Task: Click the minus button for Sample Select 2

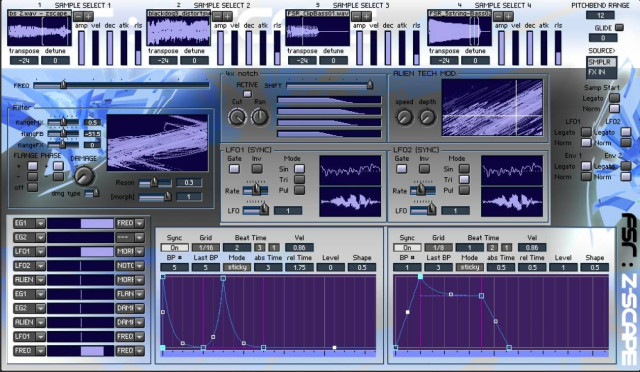Action: (218, 16)
